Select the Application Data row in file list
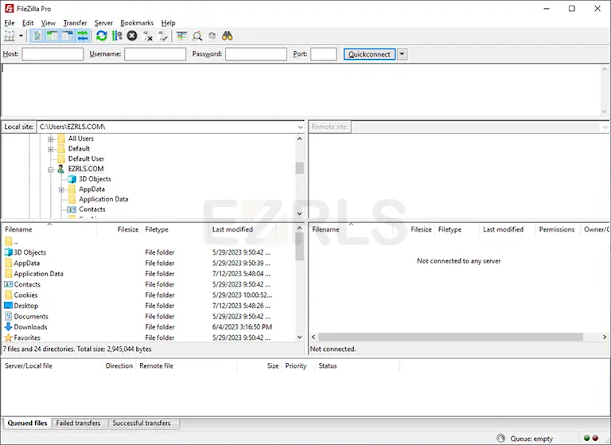 pos(149,274)
